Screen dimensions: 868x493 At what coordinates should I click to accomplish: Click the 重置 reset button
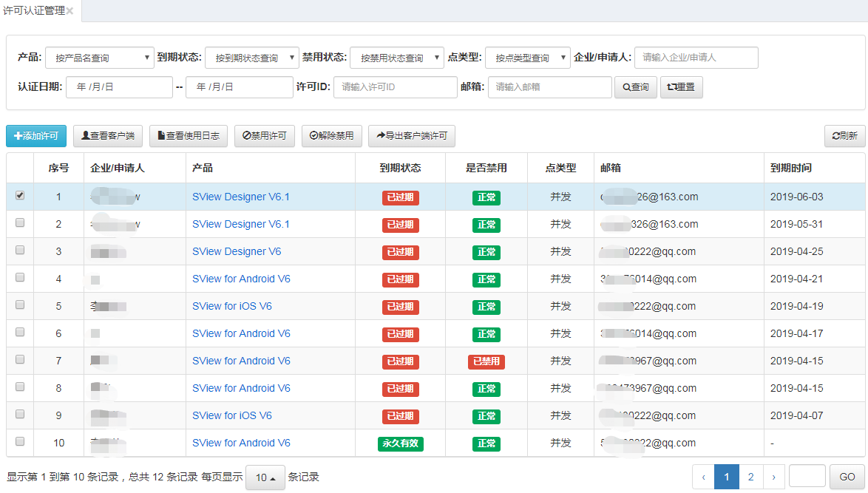pyautogui.click(x=682, y=87)
